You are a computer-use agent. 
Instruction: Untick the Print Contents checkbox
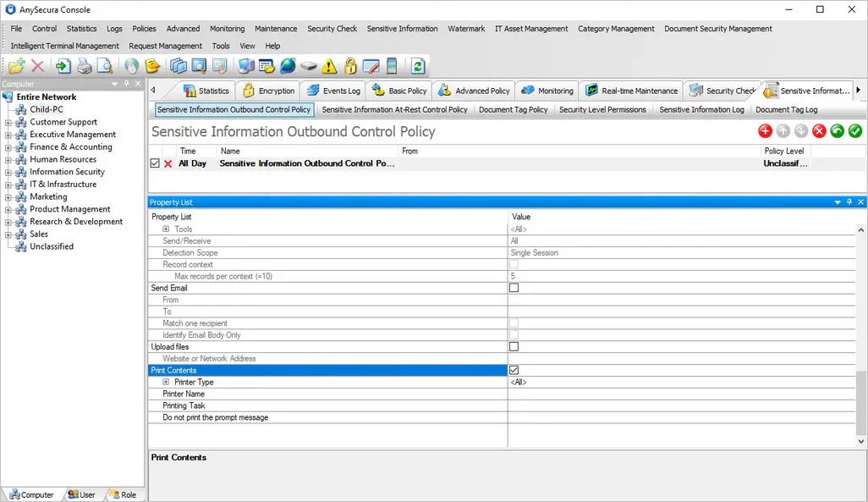click(x=514, y=370)
